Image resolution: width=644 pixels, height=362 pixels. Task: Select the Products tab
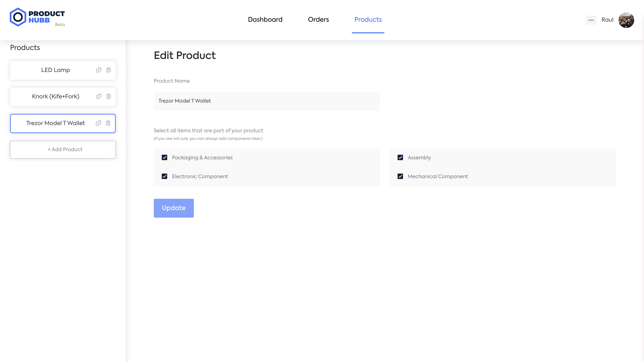[368, 19]
